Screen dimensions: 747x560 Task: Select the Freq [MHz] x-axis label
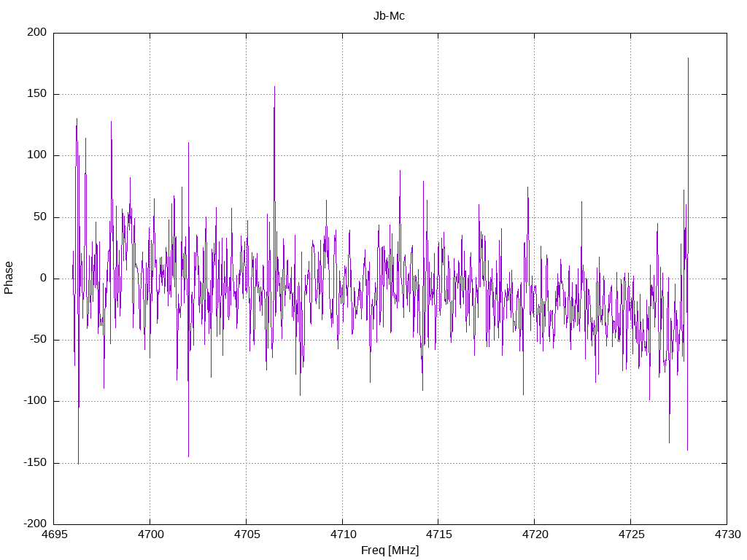coord(390,551)
